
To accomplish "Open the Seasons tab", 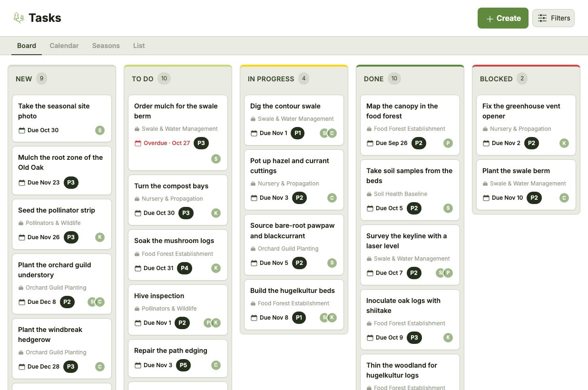I will click(106, 46).
